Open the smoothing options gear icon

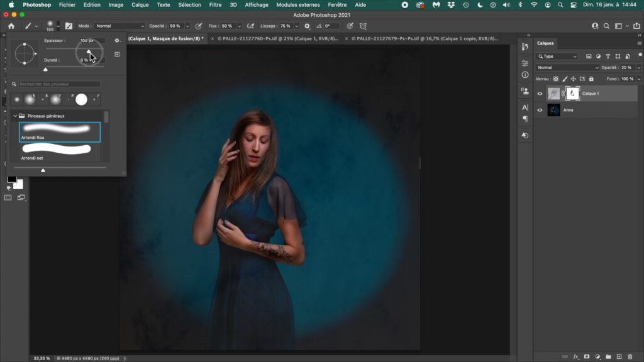point(307,26)
